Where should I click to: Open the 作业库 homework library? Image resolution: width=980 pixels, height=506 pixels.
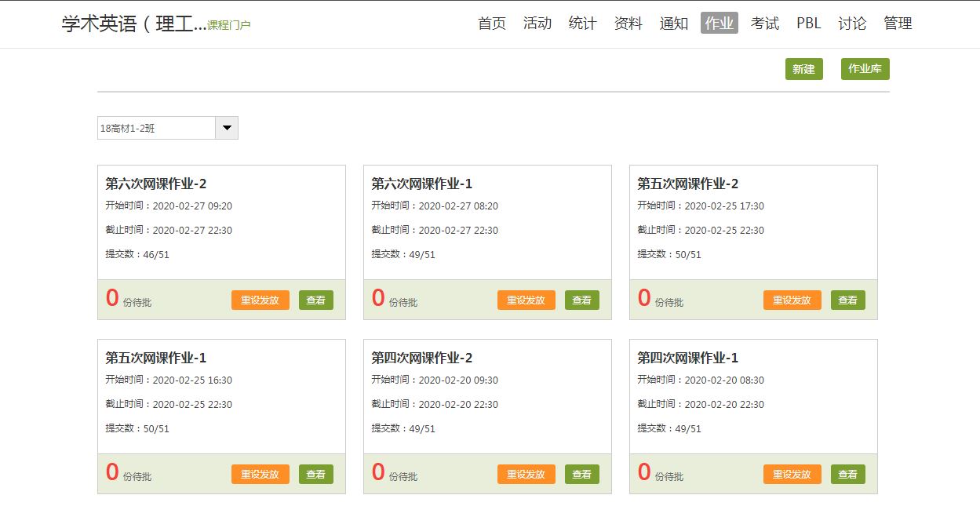[x=865, y=69]
